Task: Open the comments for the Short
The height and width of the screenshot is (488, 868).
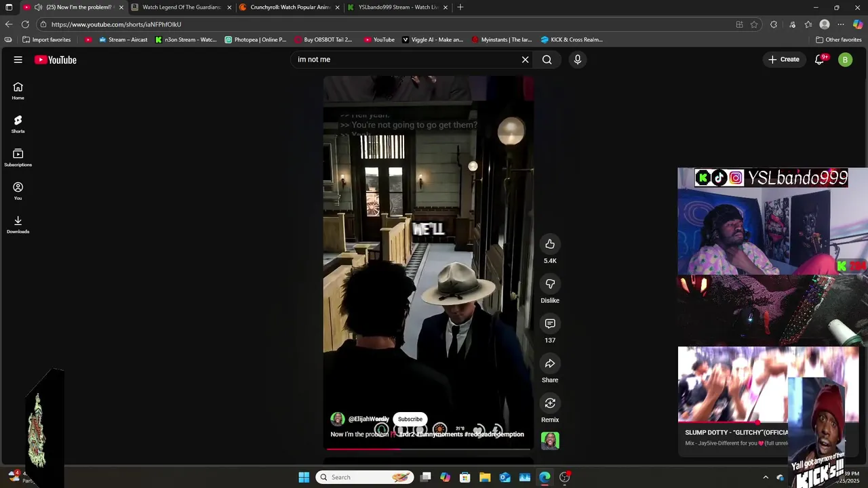Action: coord(550,324)
